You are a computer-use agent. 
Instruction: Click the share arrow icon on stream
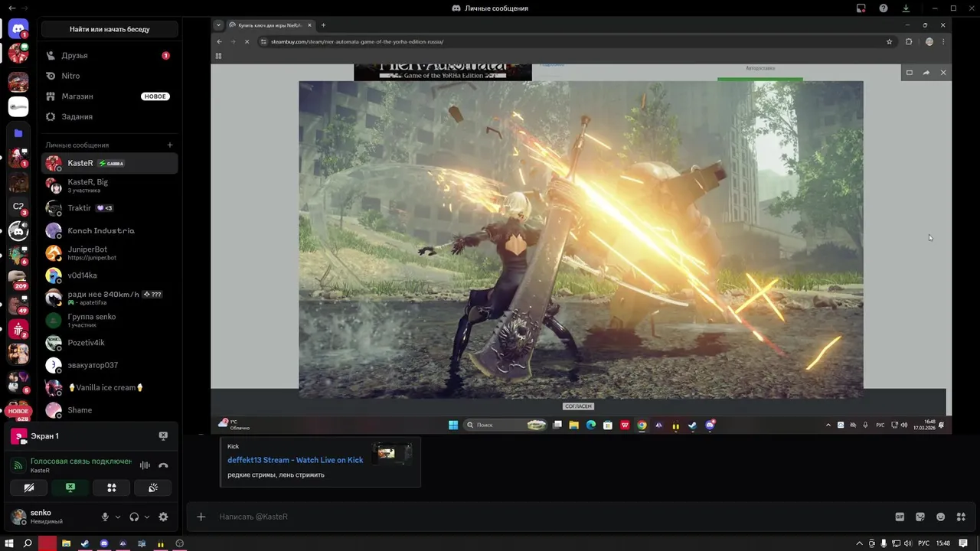pos(926,73)
